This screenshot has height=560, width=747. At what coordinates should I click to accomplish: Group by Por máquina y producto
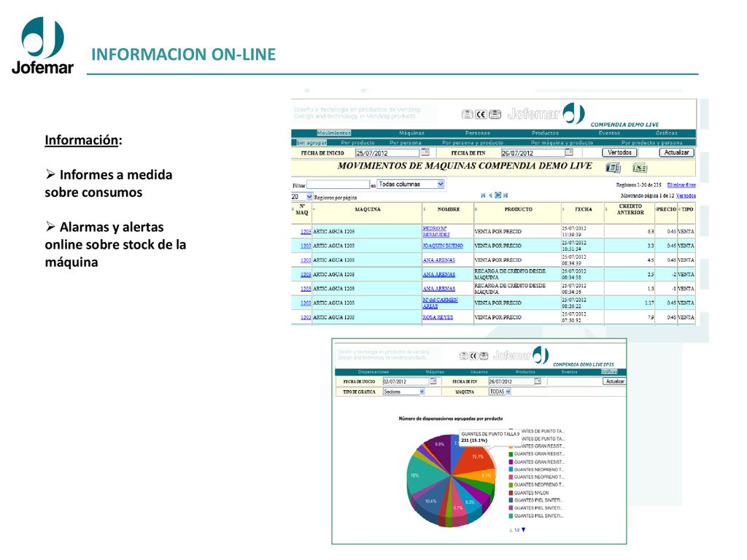[x=562, y=142]
